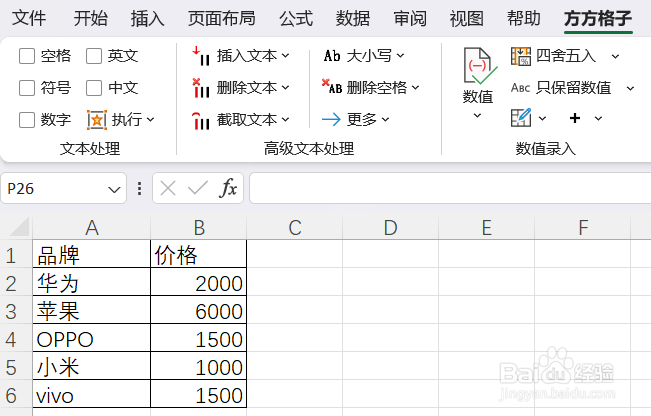Click the fx insert function icon
Viewport: 651px width, 416px height.
click(228, 188)
